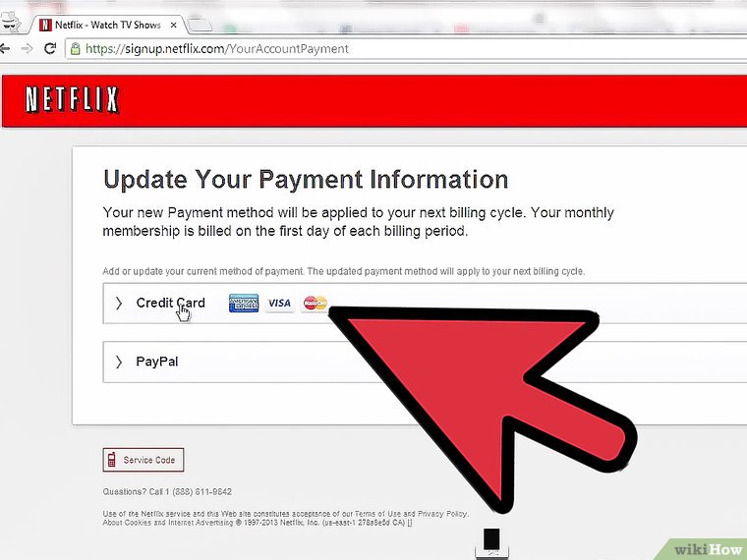
Task: Click the Netflix logo in the red header
Action: coord(72,99)
